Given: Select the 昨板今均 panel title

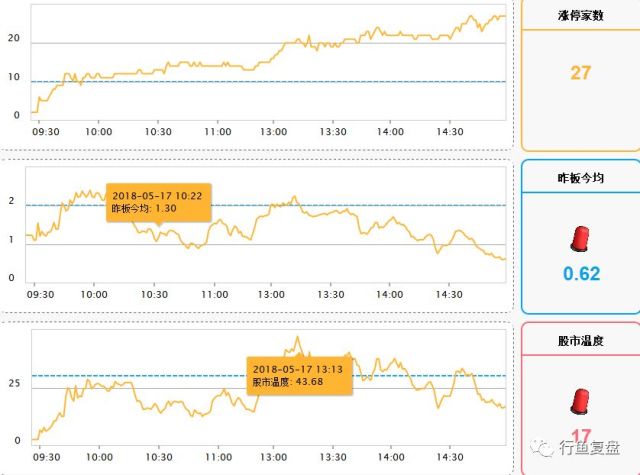Looking at the screenshot, I should click(580, 178).
